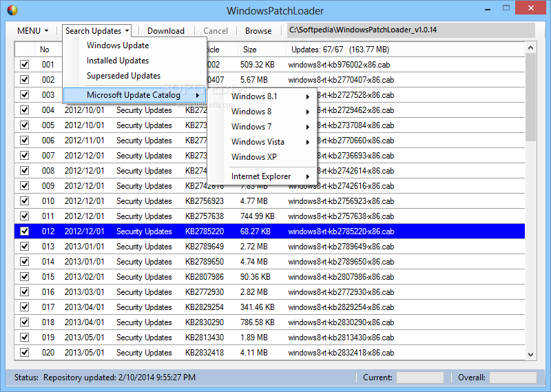
Task: Click the Cancel toolbar button
Action: [x=216, y=31]
